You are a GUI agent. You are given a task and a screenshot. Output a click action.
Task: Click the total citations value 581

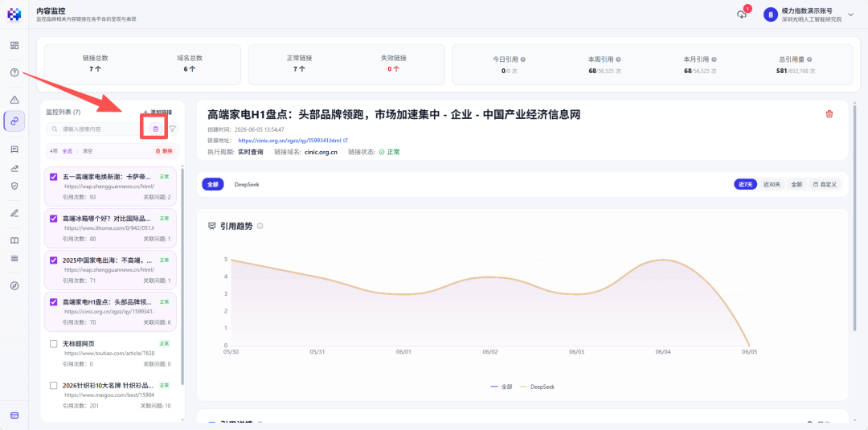(781, 71)
